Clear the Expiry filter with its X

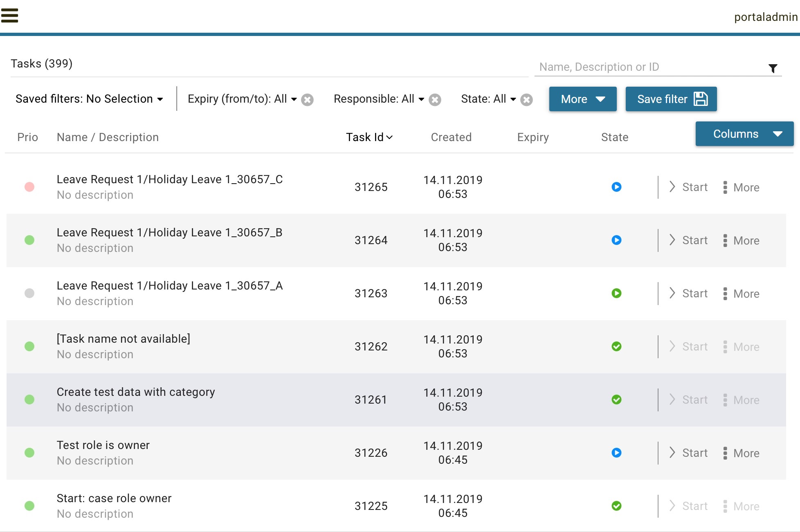pyautogui.click(x=307, y=100)
